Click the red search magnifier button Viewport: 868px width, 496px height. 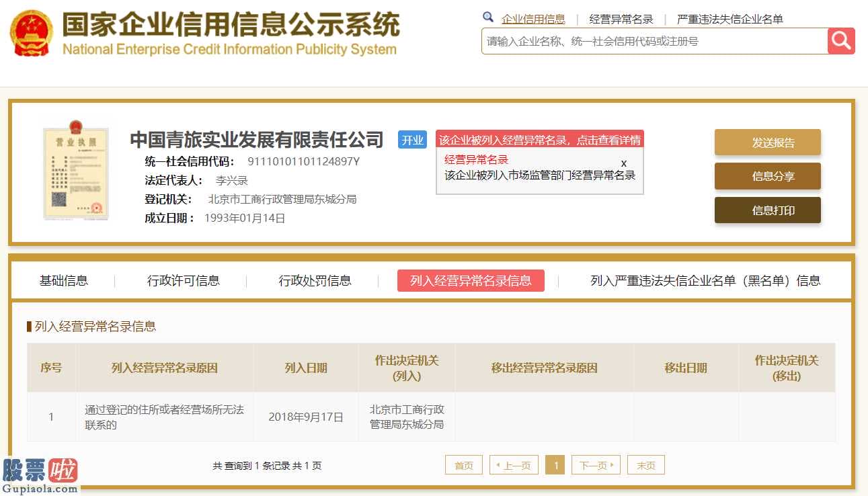point(841,41)
